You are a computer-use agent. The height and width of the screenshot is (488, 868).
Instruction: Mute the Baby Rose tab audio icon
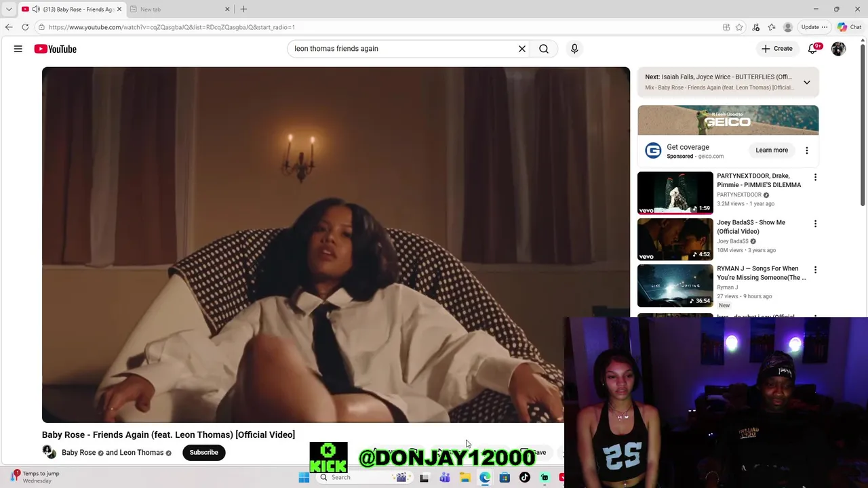click(35, 9)
